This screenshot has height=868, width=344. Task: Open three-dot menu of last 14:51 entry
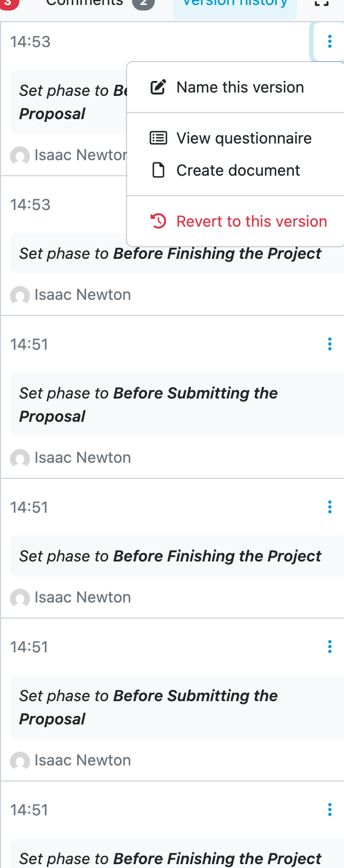point(330,810)
